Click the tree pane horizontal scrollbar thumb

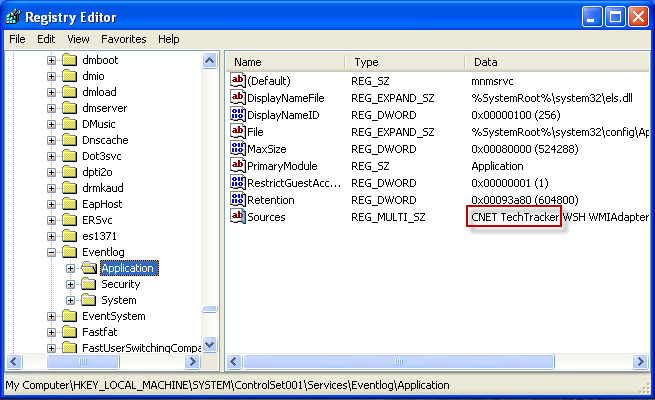coord(83,361)
